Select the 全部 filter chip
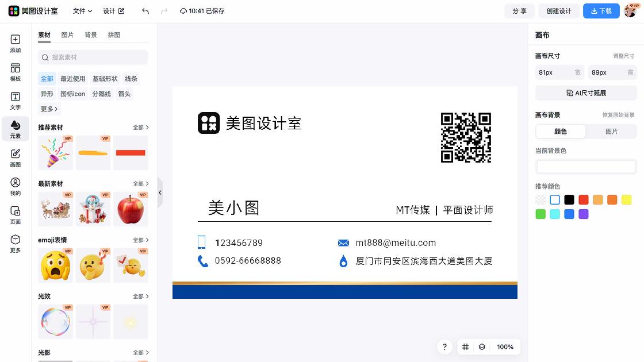Screen dimensions: 644x362 point(47,78)
